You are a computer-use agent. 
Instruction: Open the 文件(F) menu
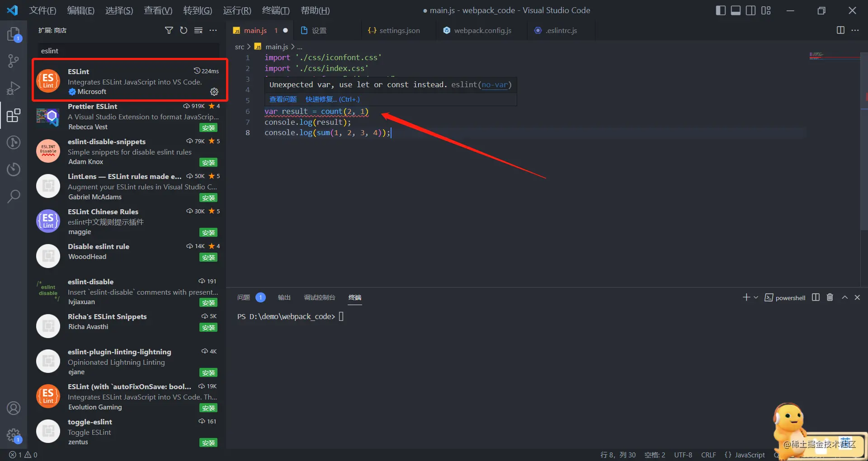click(x=42, y=10)
